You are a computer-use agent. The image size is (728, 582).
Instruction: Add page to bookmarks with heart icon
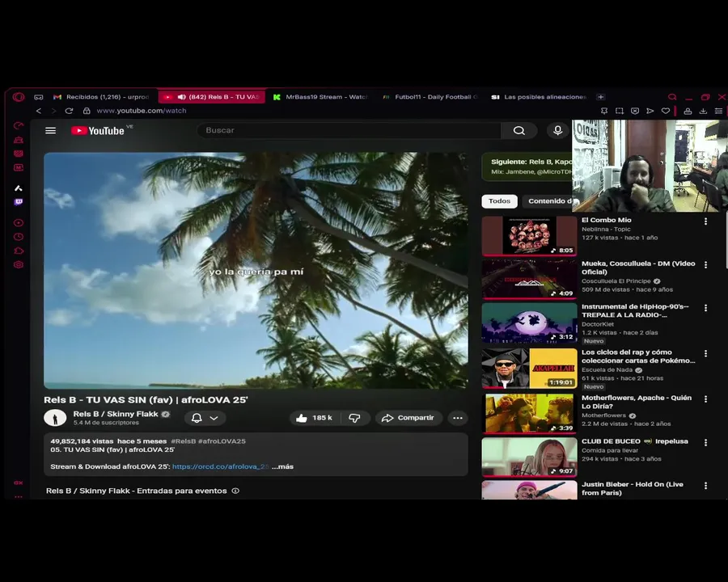666,111
